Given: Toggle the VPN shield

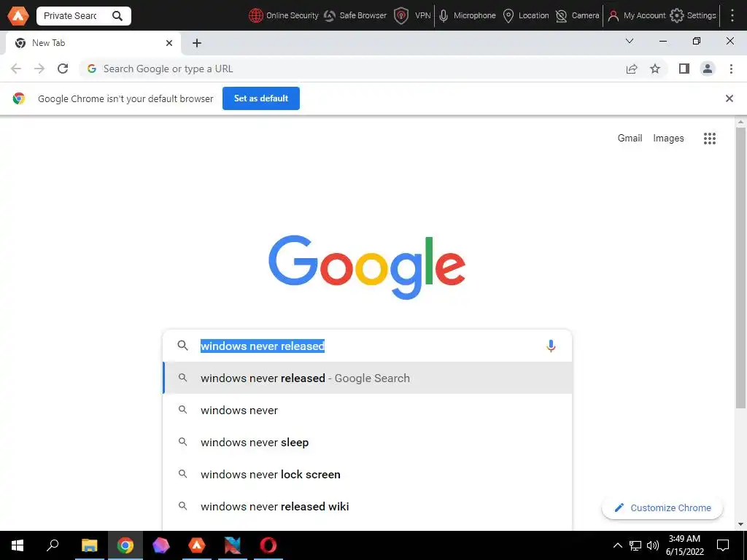Looking at the screenshot, I should tap(413, 16).
